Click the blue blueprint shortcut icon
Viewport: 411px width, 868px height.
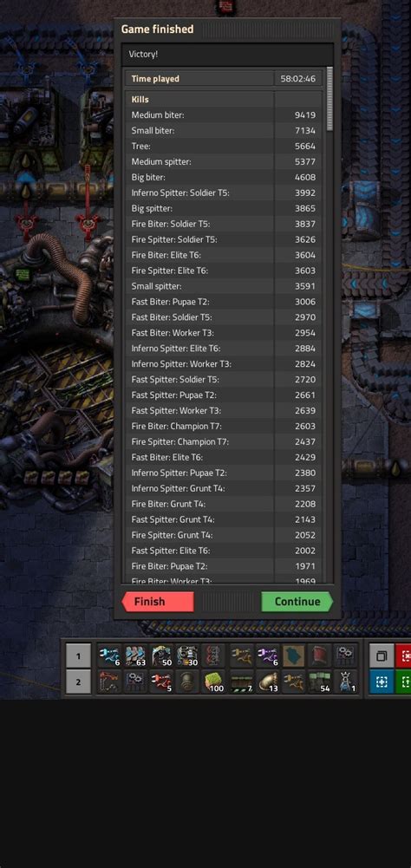(382, 682)
